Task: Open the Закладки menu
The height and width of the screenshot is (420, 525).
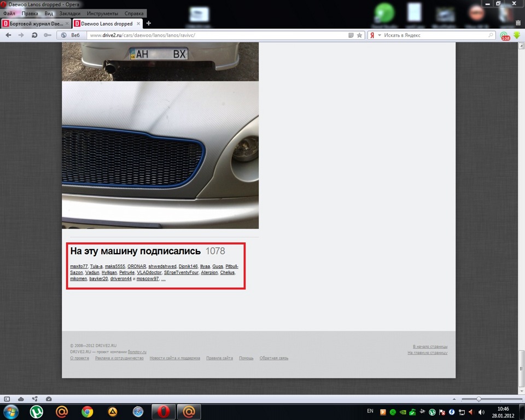Action: [69, 13]
